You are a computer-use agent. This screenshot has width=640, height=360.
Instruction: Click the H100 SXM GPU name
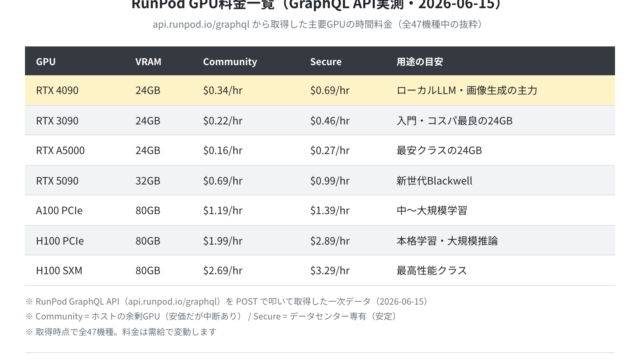point(59,271)
